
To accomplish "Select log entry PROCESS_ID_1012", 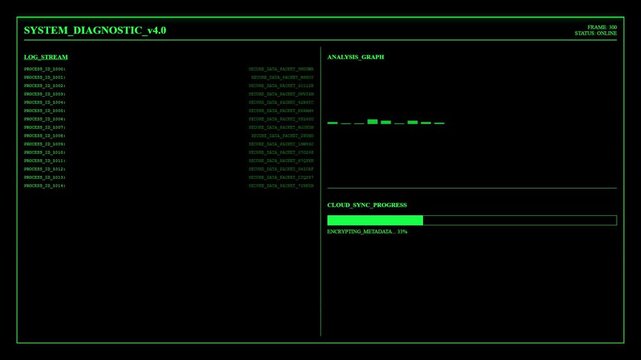I will (x=169, y=169).
